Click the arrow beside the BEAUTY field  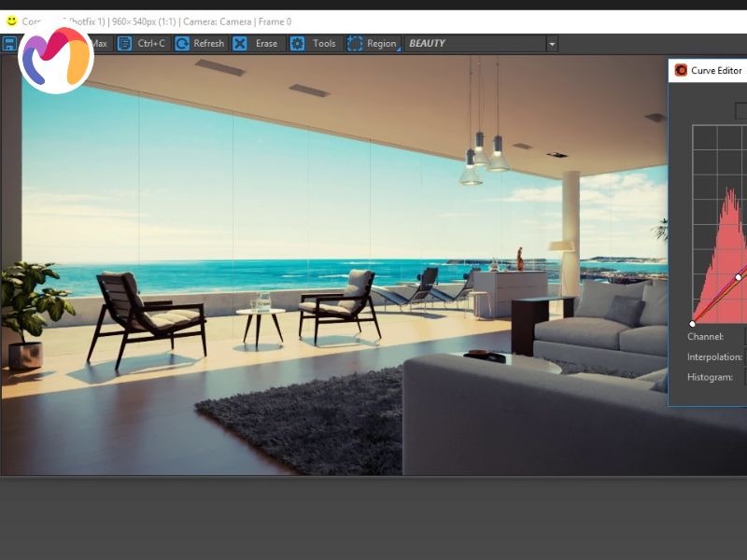(552, 44)
